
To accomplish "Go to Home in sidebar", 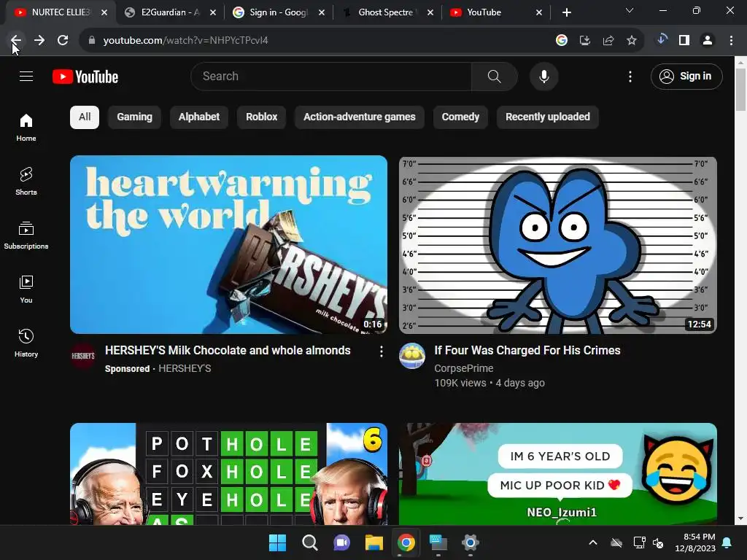I will 26,128.
